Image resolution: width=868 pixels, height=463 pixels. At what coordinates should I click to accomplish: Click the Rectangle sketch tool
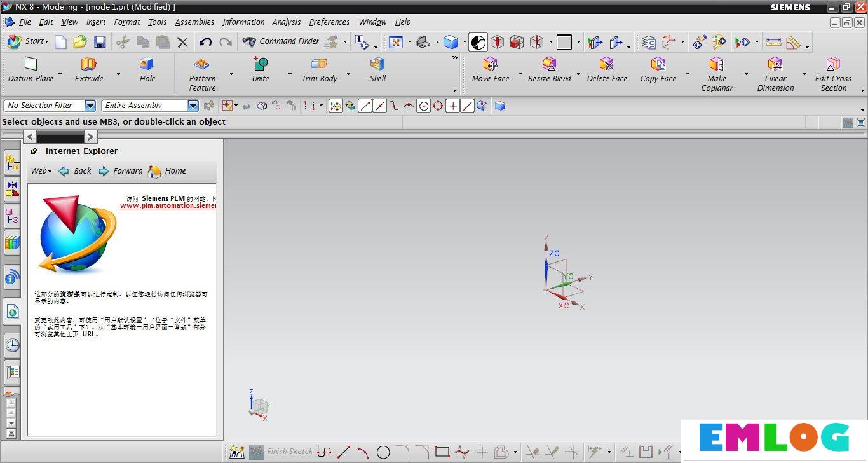442,452
